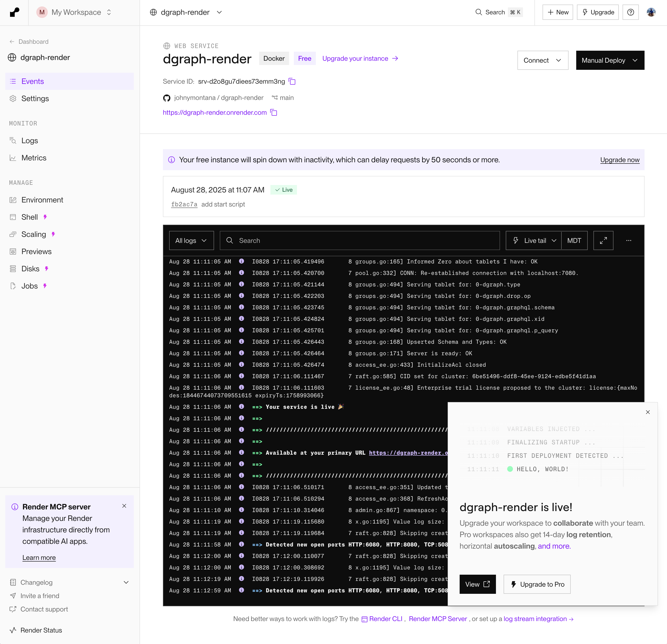Open commit fb2ac7a
The width and height of the screenshot is (667, 644).
pos(184,204)
